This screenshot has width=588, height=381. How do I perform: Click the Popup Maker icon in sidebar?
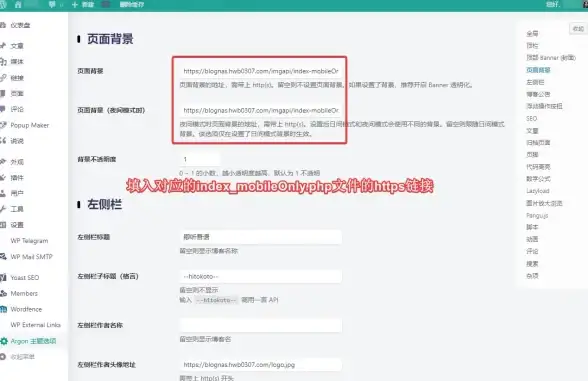pos(3,125)
